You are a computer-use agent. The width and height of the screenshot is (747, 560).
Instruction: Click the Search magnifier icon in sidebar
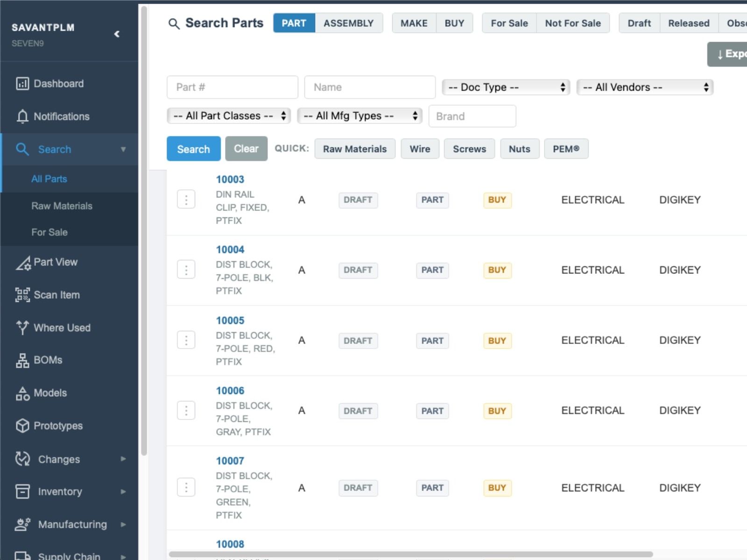point(22,149)
